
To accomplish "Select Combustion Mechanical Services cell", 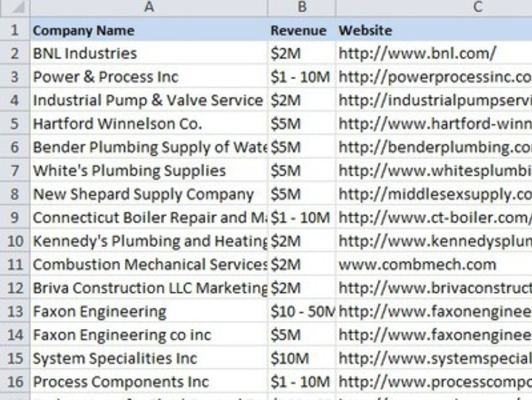I will (x=149, y=264).
